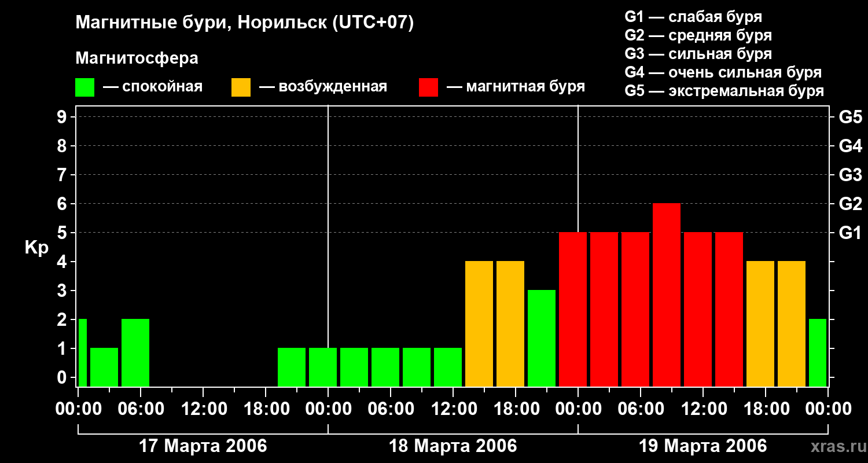
Task: Click the 'G3' right-axis label
Action: point(850,175)
